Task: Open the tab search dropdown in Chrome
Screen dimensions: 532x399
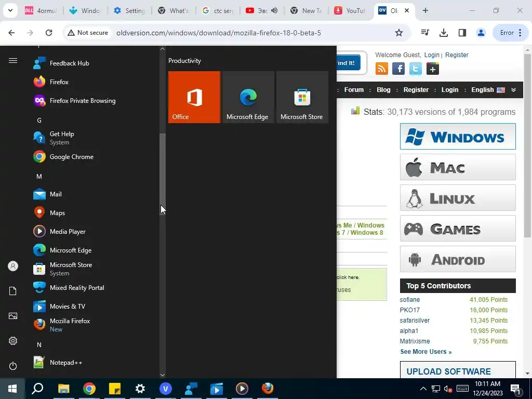Action: click(x=10, y=10)
